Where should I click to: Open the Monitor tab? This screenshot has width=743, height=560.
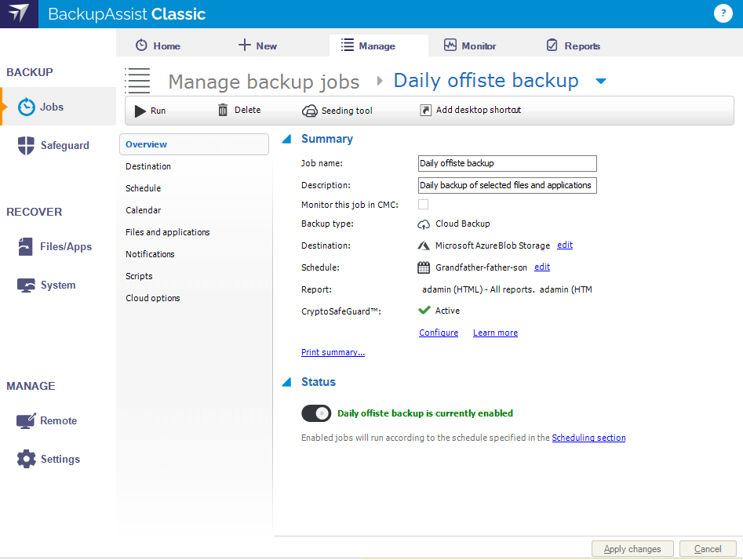pyautogui.click(x=470, y=45)
